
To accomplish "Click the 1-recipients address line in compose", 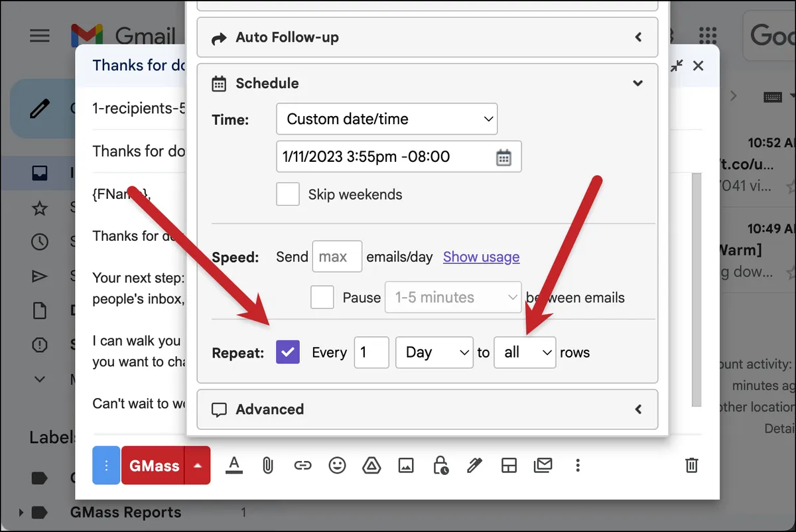I will (x=139, y=108).
